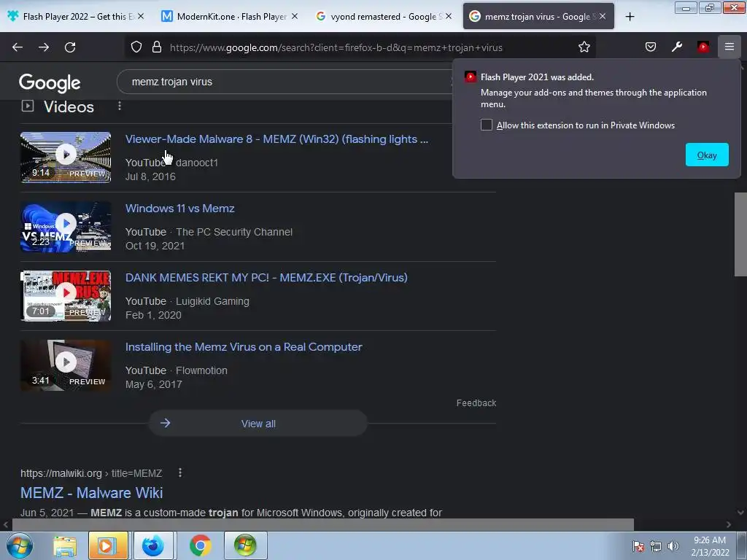Click View all videos button
The height and width of the screenshot is (560, 747).
[x=258, y=424]
